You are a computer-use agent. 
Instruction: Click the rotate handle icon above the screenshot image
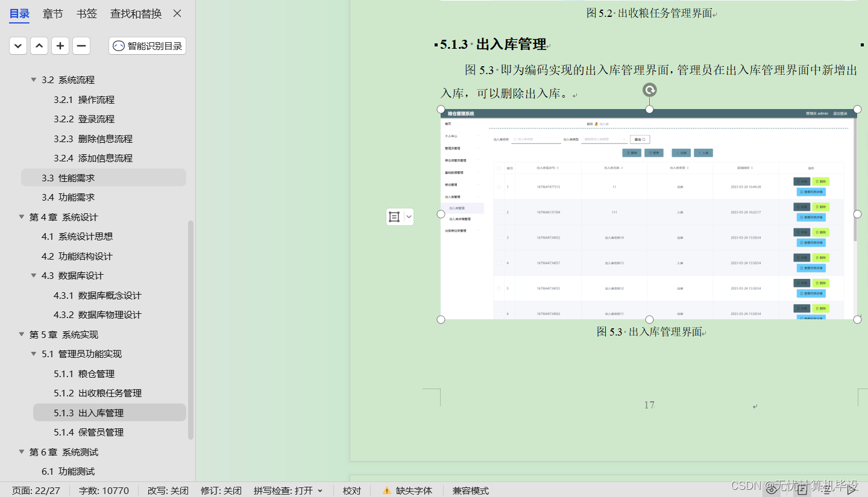coord(649,89)
